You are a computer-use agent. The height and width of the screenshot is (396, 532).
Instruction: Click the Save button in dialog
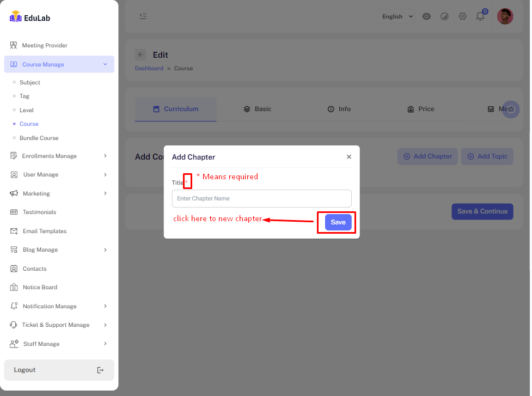click(x=338, y=222)
